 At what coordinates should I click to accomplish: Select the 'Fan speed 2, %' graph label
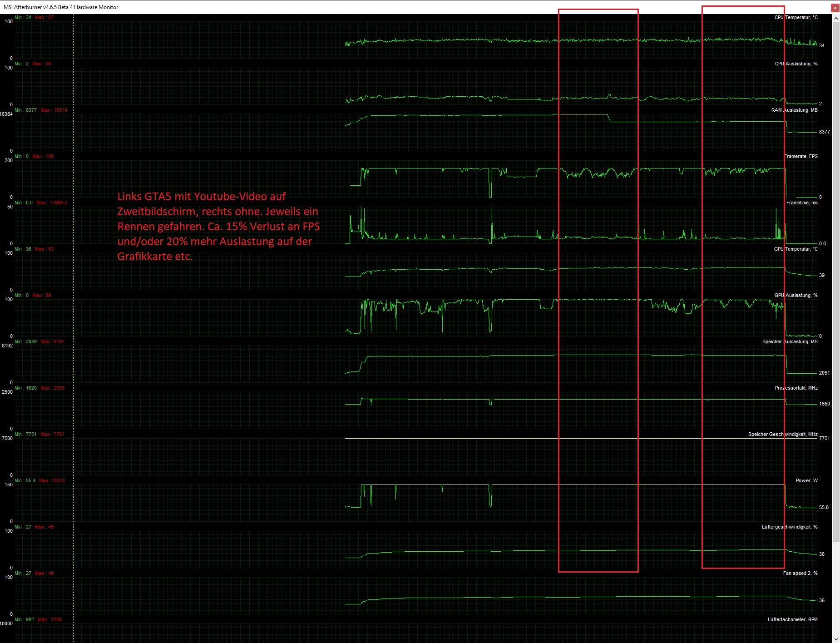click(x=800, y=573)
